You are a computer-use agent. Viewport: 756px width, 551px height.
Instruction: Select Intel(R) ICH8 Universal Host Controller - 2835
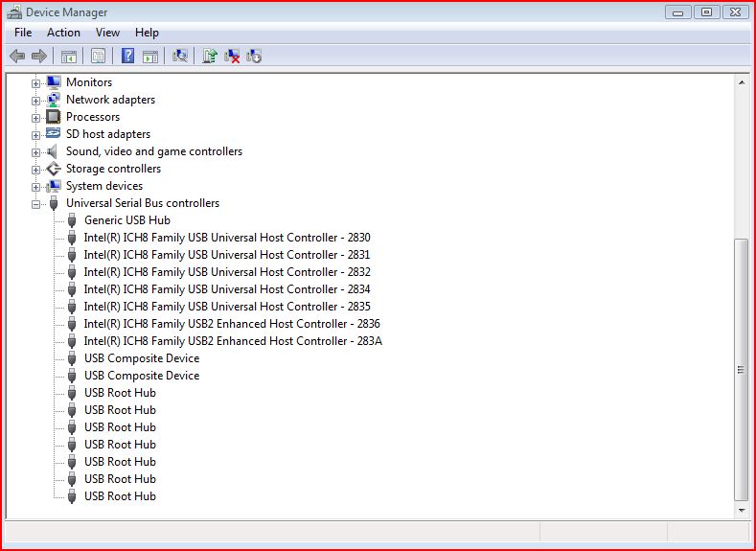click(x=226, y=307)
